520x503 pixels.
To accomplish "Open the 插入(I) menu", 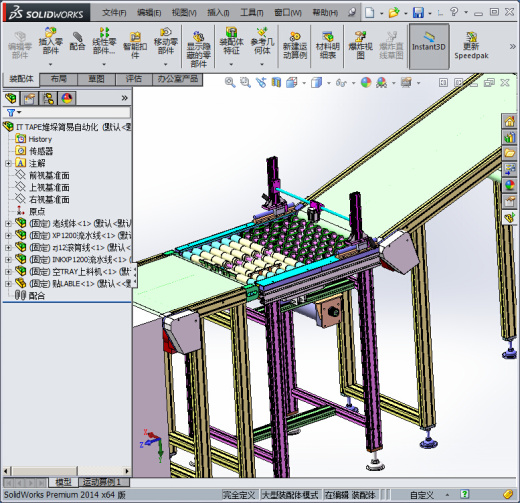I will click(x=218, y=13).
